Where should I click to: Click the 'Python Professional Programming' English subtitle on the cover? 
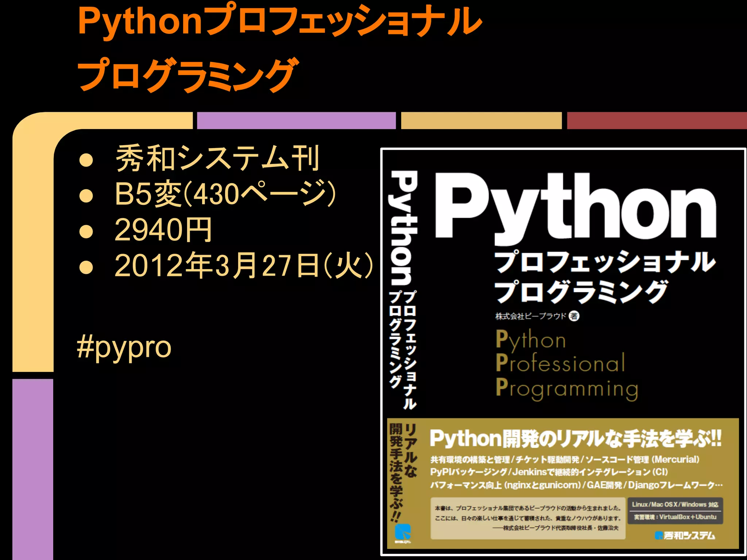coord(567,365)
